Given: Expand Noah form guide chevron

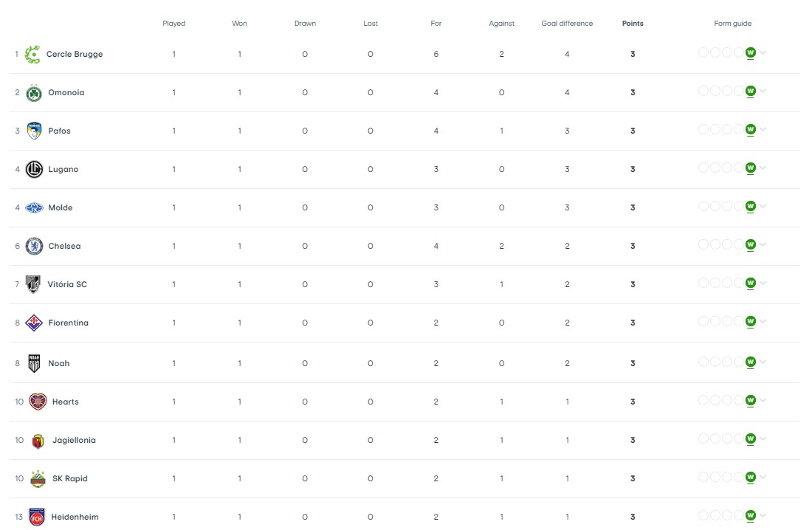Looking at the screenshot, I should pyautogui.click(x=763, y=362).
